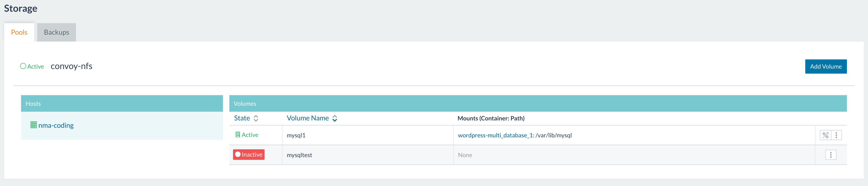This screenshot has height=186, width=868.
Task: Click the convoy-nfs pool title
Action: 71,66
